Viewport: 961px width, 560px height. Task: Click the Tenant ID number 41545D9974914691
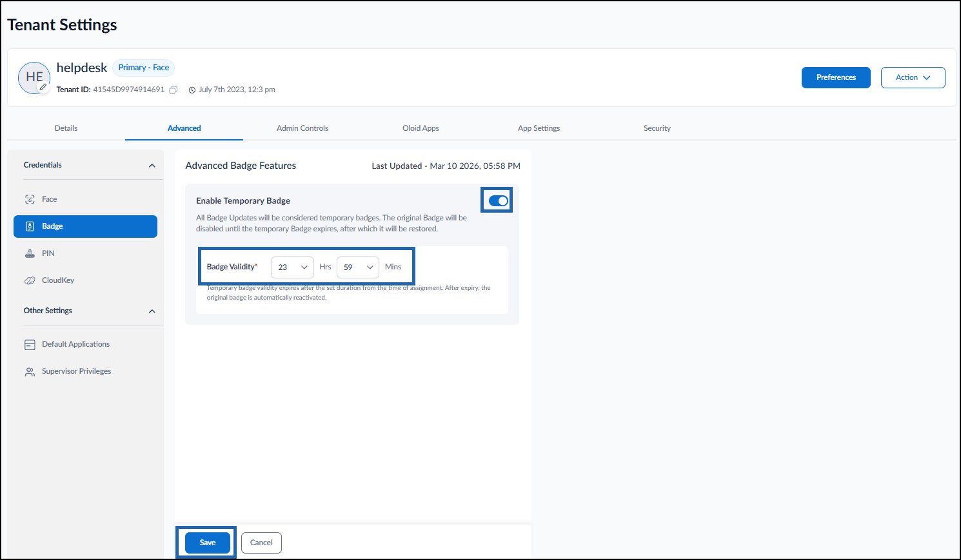click(129, 90)
